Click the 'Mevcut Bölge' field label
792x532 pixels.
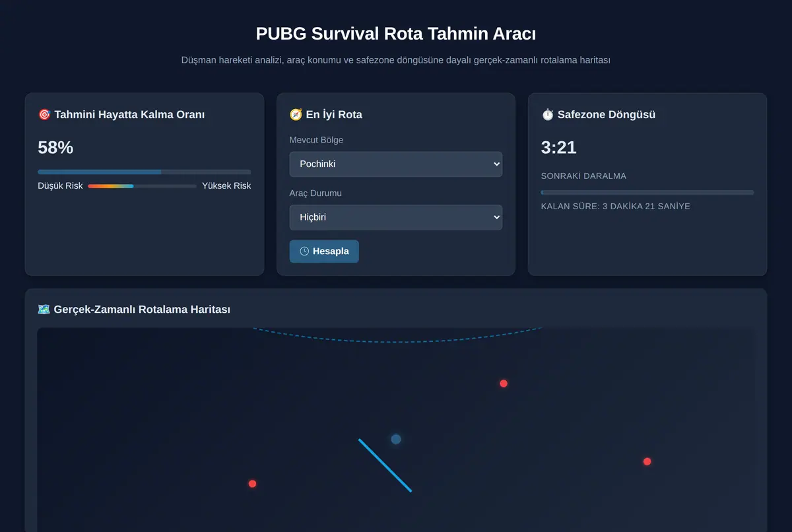[316, 140]
